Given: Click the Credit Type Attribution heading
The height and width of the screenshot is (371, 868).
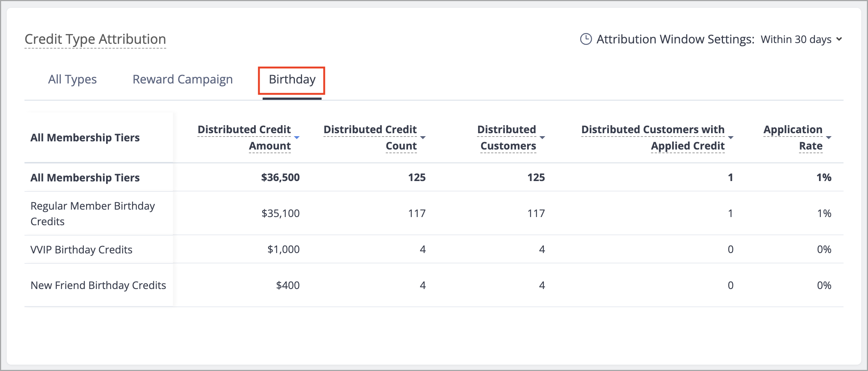Looking at the screenshot, I should (95, 39).
